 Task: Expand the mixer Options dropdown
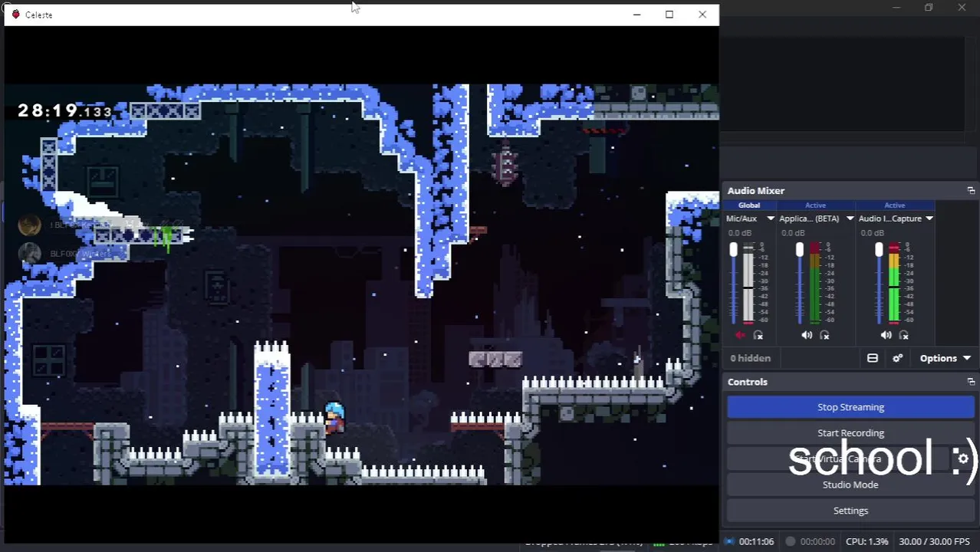[x=945, y=358]
